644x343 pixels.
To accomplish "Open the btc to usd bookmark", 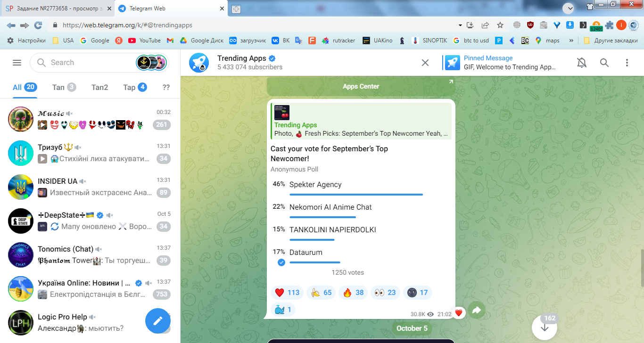I will (471, 41).
